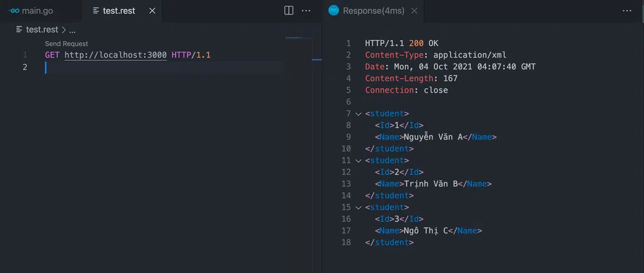Screen dimensions: 644x273
Task: Click the application/xml value
Action: point(470,55)
